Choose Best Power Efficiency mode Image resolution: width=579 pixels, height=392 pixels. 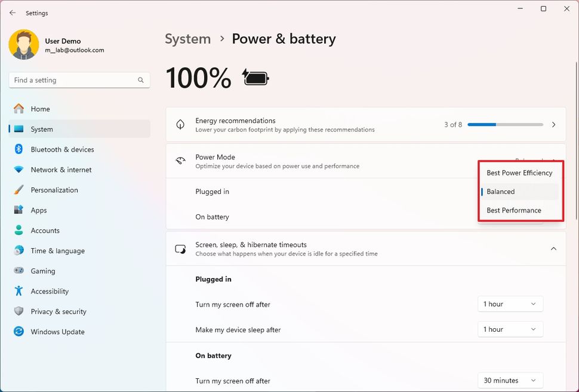tap(520, 172)
